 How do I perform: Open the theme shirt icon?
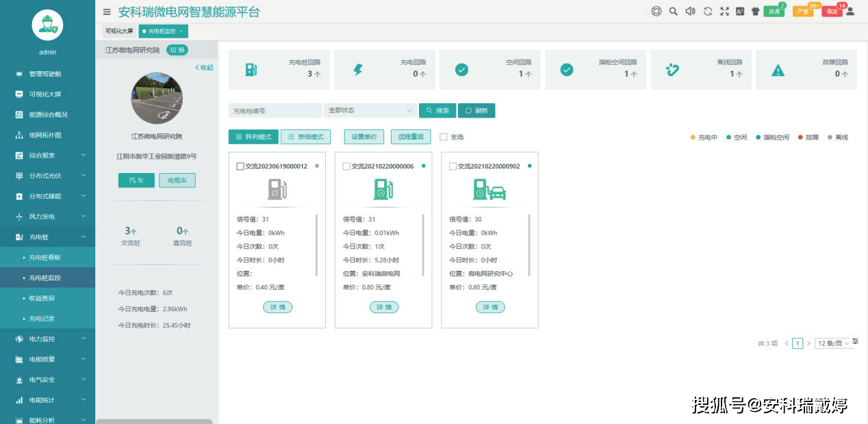coord(755,11)
